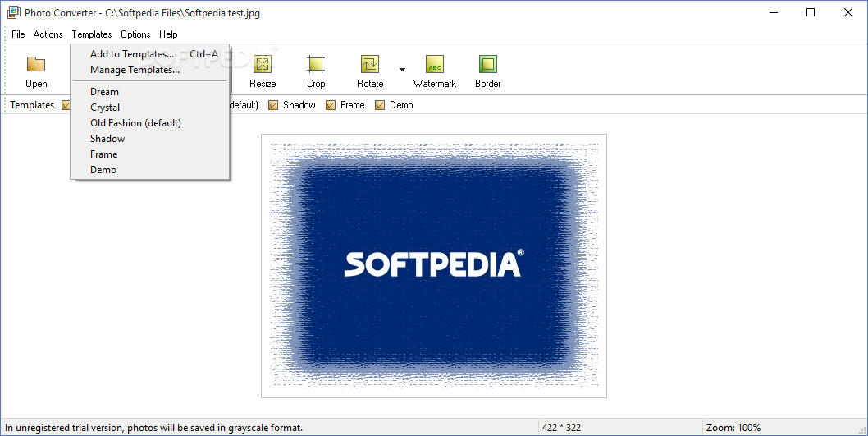
Task: Apply Old Fashion (default) from the menu
Action: click(150, 123)
